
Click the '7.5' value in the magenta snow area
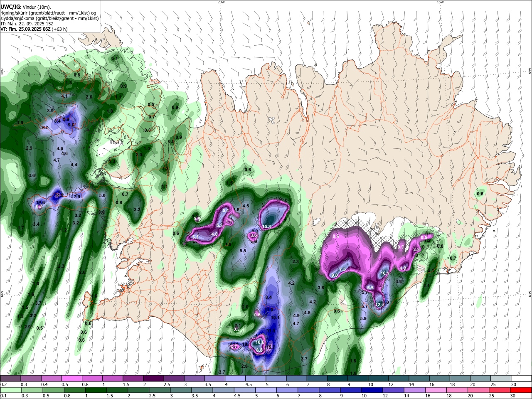(x=342, y=269)
